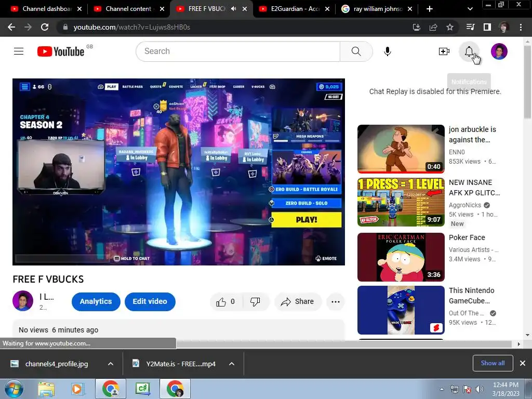Image resolution: width=532 pixels, height=399 pixels.
Task: Open a new browser tab
Action: (x=430, y=9)
